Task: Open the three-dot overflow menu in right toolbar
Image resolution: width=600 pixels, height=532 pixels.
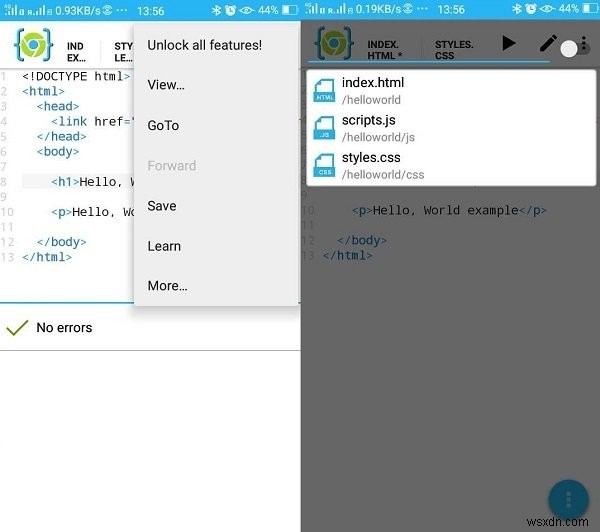Action: point(584,43)
